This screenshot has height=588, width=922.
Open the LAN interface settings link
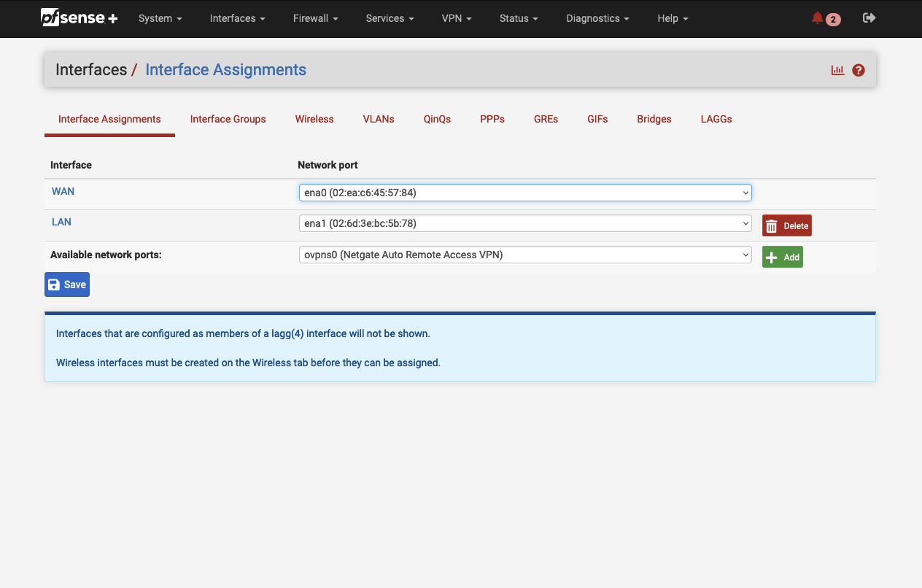tap(61, 222)
